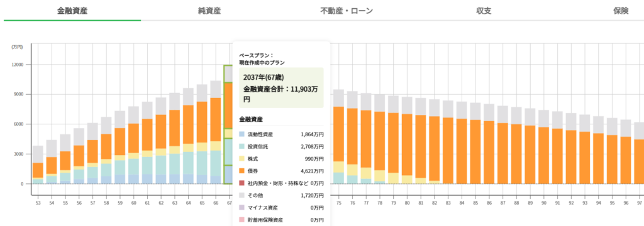Click the yellow segment of age 79 bar

tap(394, 178)
